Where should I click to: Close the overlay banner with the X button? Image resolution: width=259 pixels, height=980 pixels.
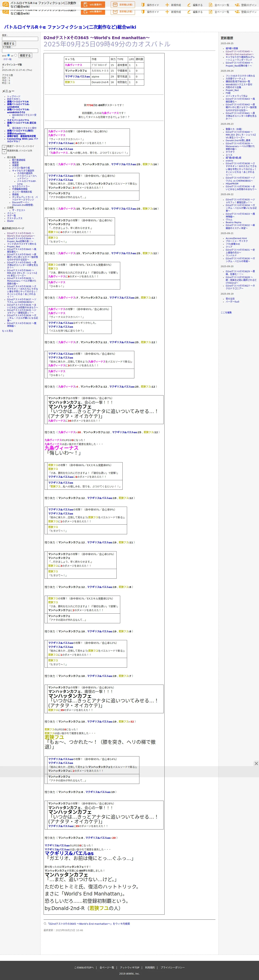coord(256,764)
